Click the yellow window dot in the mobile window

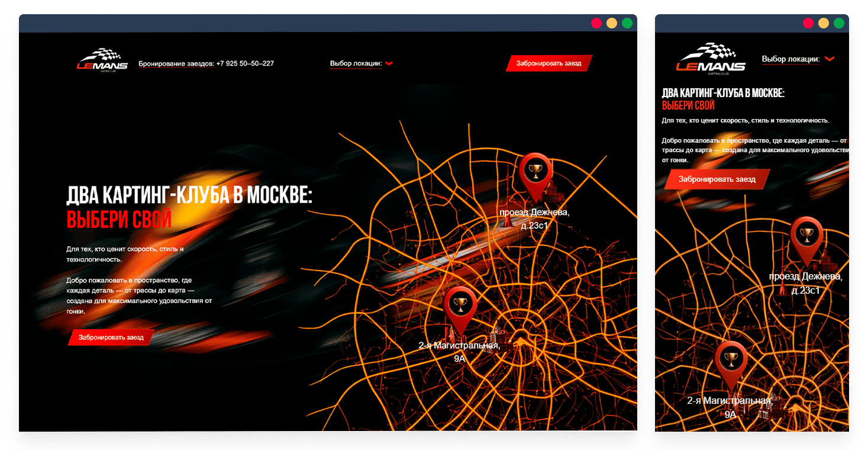pos(824,23)
